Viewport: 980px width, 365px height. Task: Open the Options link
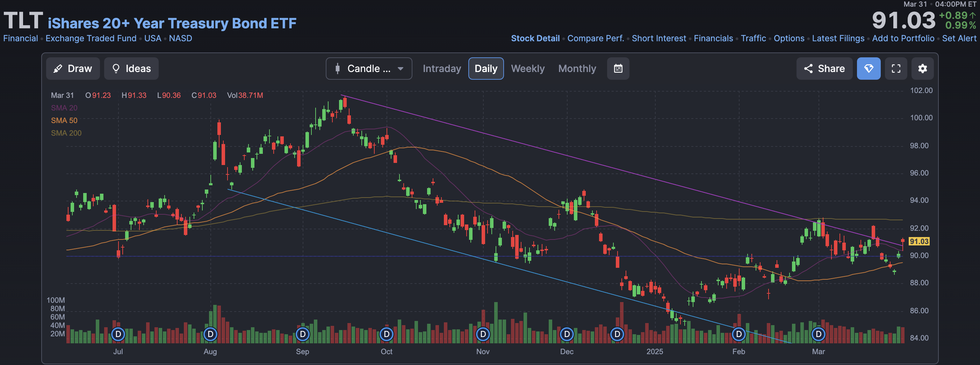click(789, 38)
